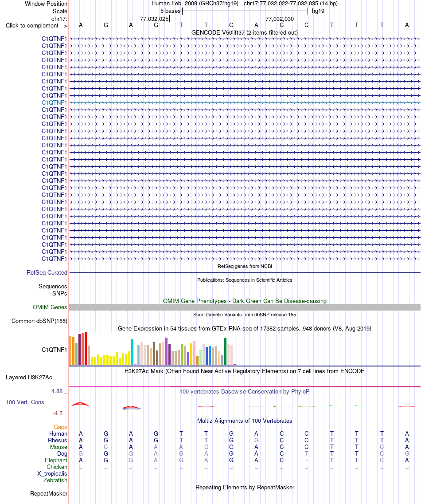The width and height of the screenshot is (421, 504).
Task: Select the "Window Position" track label
Action: coord(46,4)
